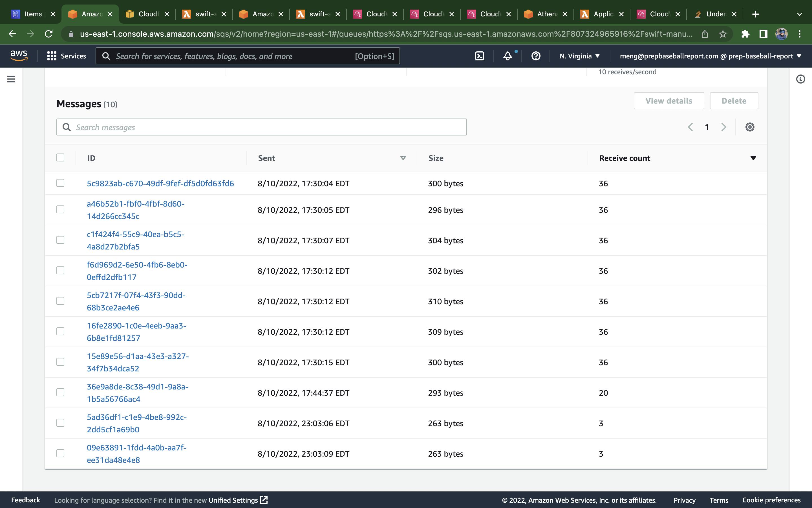The height and width of the screenshot is (508, 812).
Task: Close the Athena browser tab
Action: pos(565,14)
